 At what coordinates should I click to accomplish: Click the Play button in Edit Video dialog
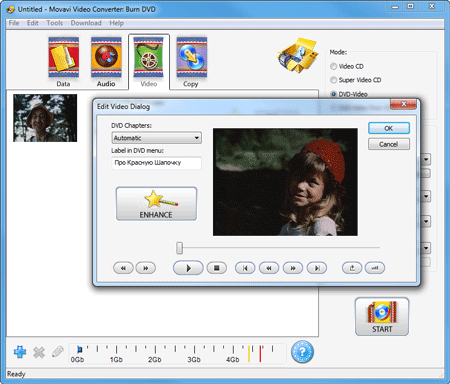[188, 268]
